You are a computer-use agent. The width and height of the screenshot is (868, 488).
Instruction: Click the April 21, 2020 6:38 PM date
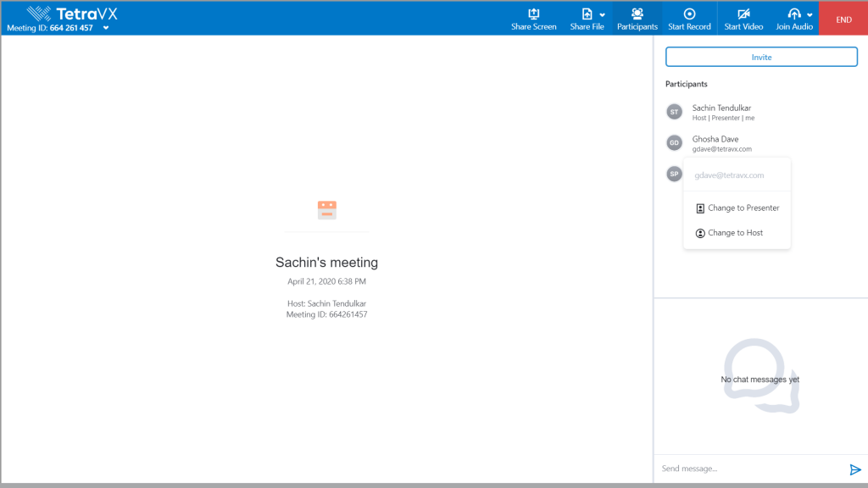tap(326, 281)
